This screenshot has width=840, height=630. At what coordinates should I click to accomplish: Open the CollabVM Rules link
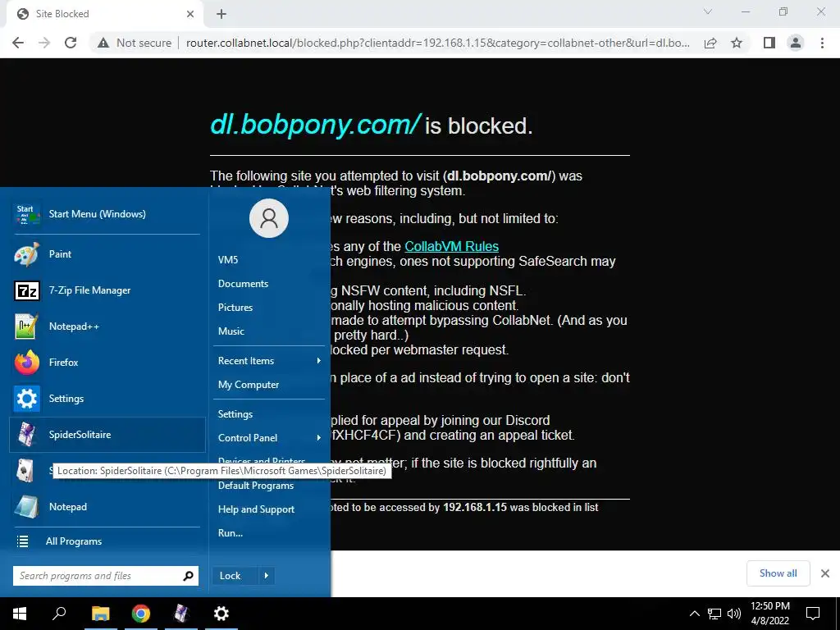click(452, 246)
